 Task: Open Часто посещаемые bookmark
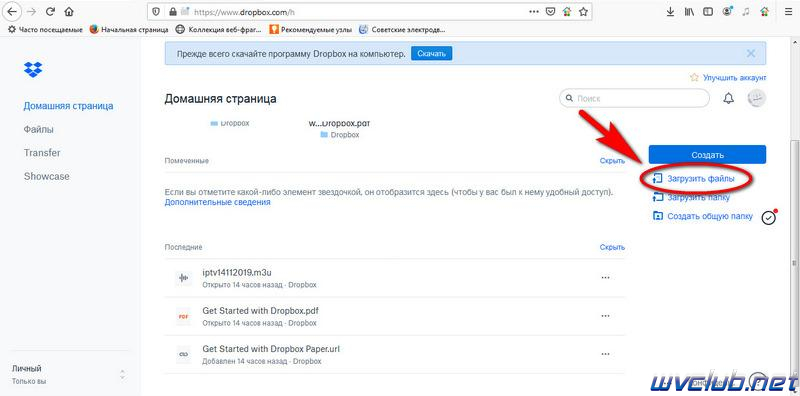(45, 30)
